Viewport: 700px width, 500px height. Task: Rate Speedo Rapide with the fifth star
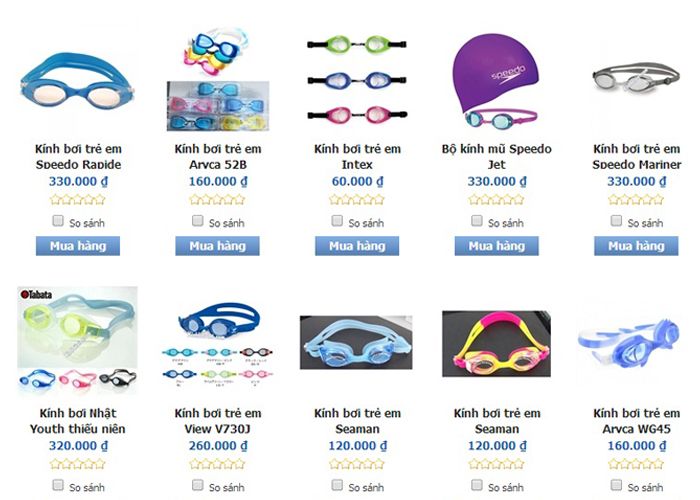pyautogui.click(x=100, y=200)
